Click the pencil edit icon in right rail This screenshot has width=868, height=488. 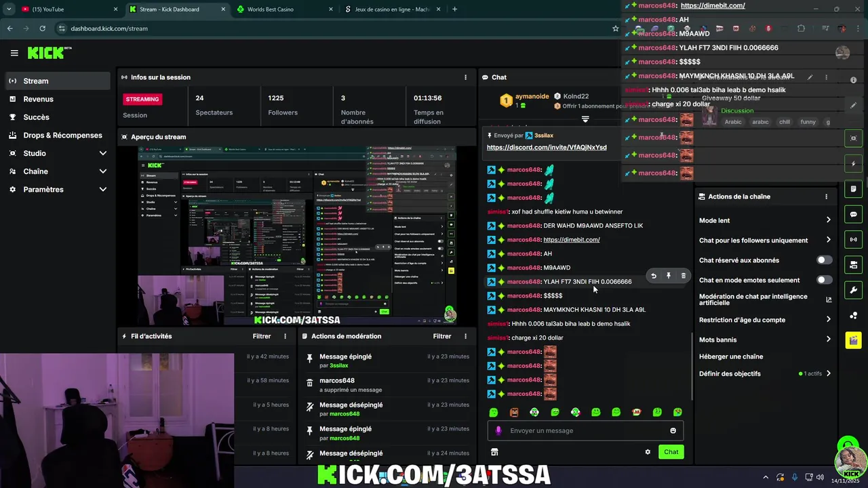pos(853,105)
